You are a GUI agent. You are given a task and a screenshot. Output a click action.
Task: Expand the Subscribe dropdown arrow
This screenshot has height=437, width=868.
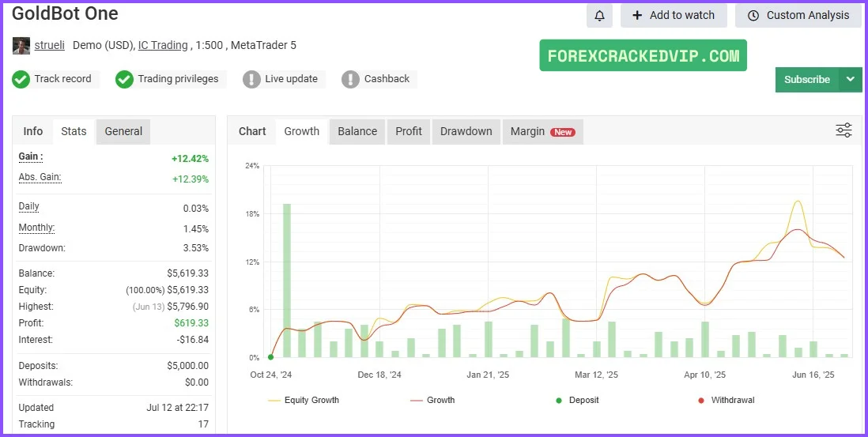coord(850,79)
